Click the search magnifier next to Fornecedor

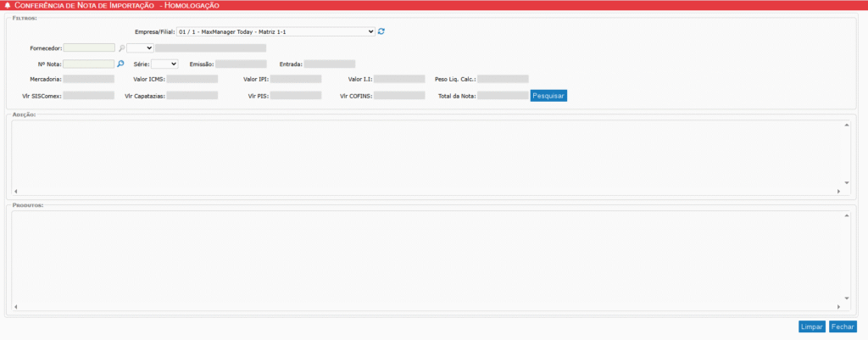click(121, 48)
